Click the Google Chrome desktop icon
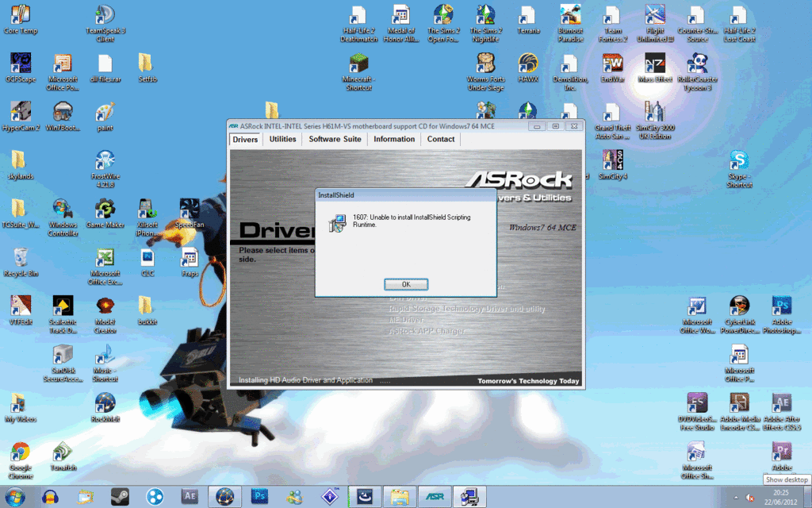The image size is (812, 508). pyautogui.click(x=21, y=460)
